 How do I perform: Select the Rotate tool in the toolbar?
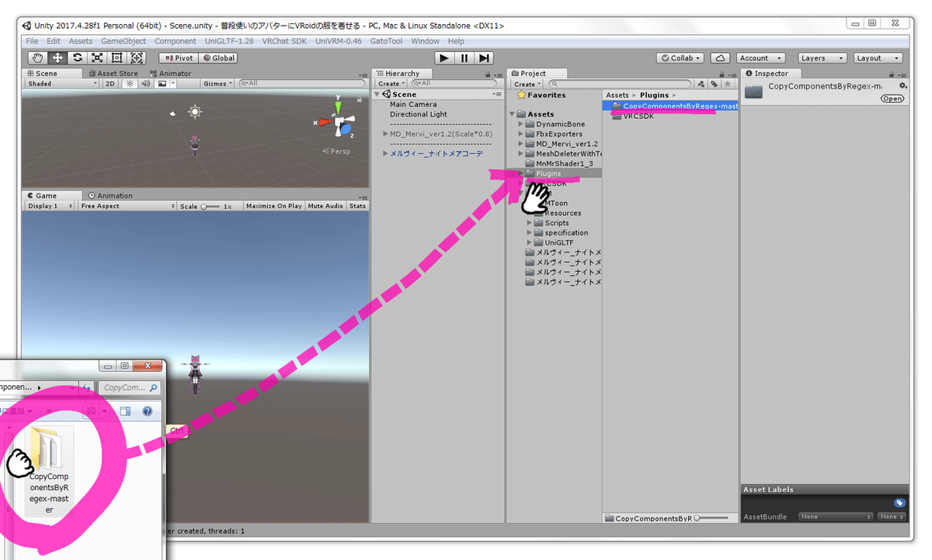click(x=78, y=57)
